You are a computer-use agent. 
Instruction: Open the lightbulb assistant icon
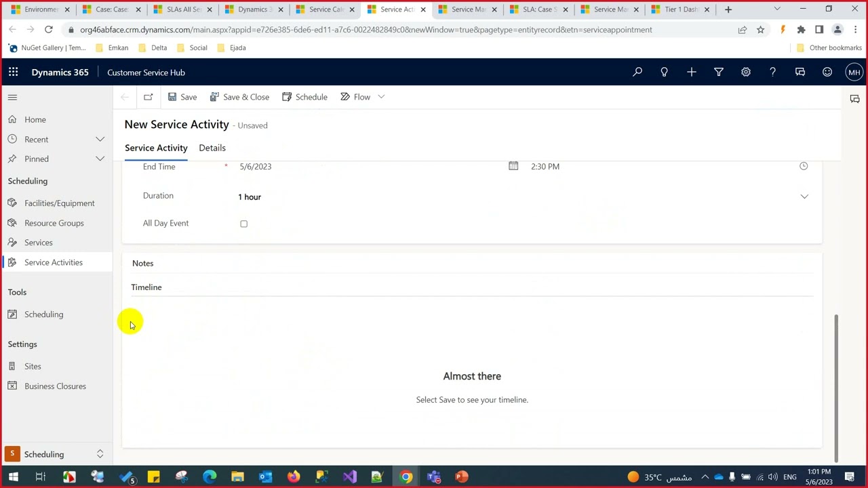click(x=665, y=72)
